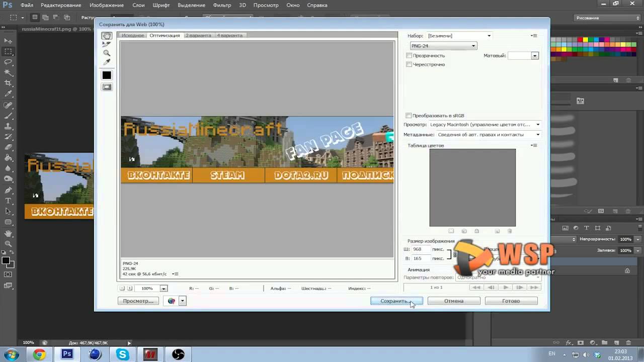Select the Move tool in Photoshop toolbar
This screenshot has width=644, height=362.
click(x=8, y=41)
